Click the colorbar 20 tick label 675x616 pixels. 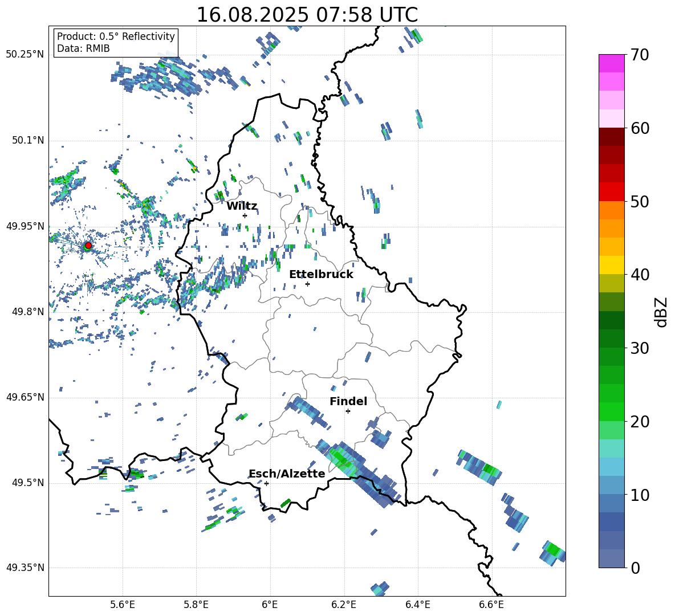point(640,422)
